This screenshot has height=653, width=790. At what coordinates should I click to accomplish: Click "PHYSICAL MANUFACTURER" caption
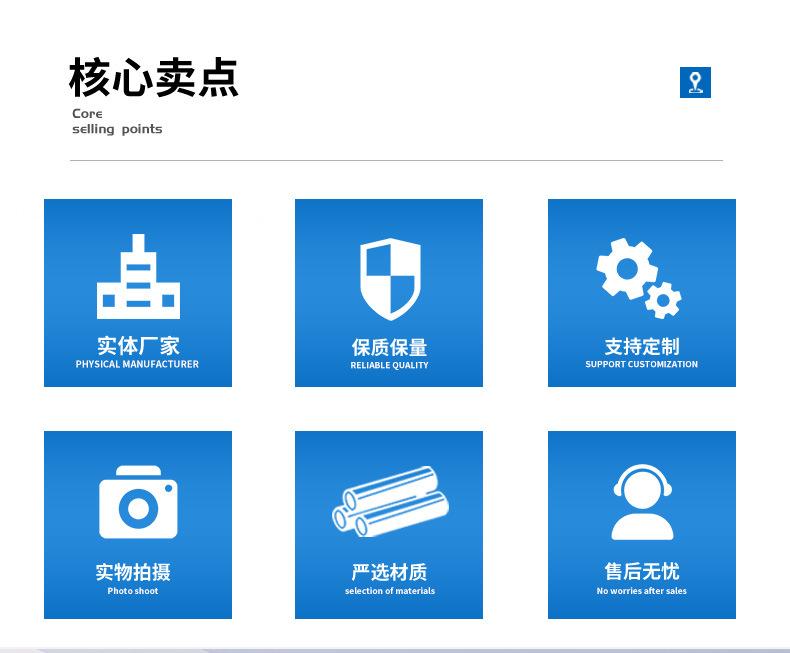pos(137,365)
